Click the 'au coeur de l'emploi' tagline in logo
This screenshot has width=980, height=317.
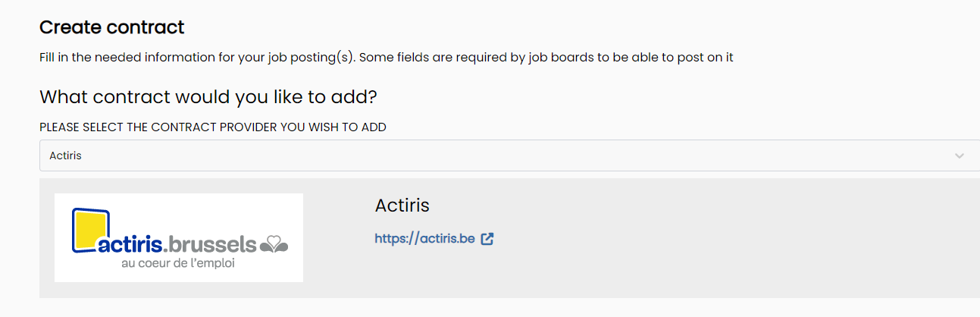(178, 264)
